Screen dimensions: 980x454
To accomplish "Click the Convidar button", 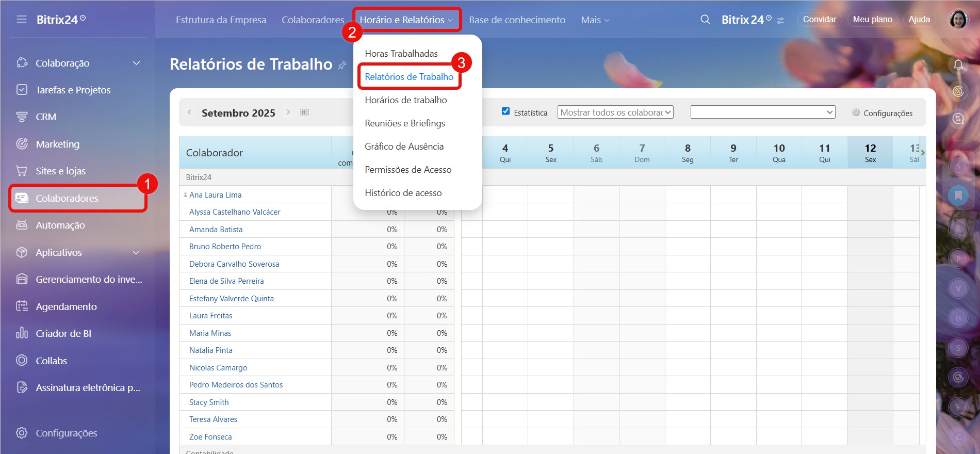I will coord(820,20).
